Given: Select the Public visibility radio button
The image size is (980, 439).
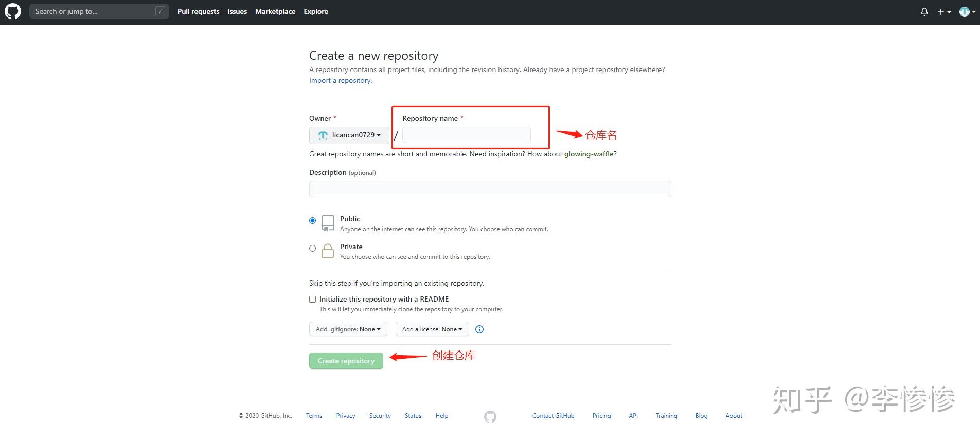Looking at the screenshot, I should [312, 220].
